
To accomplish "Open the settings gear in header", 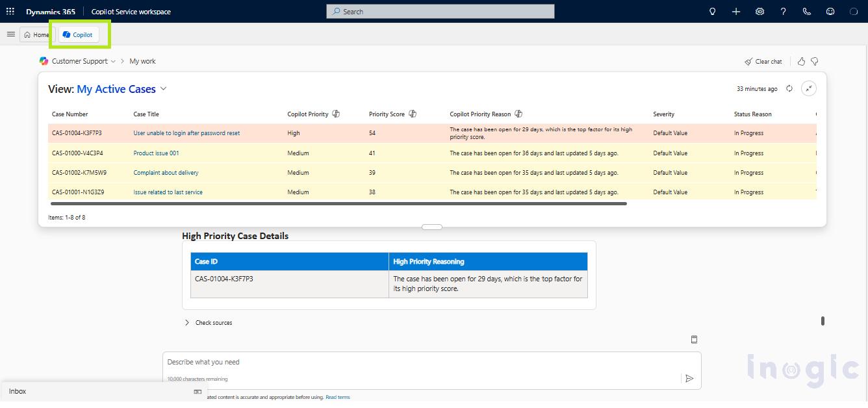I will pyautogui.click(x=759, y=11).
